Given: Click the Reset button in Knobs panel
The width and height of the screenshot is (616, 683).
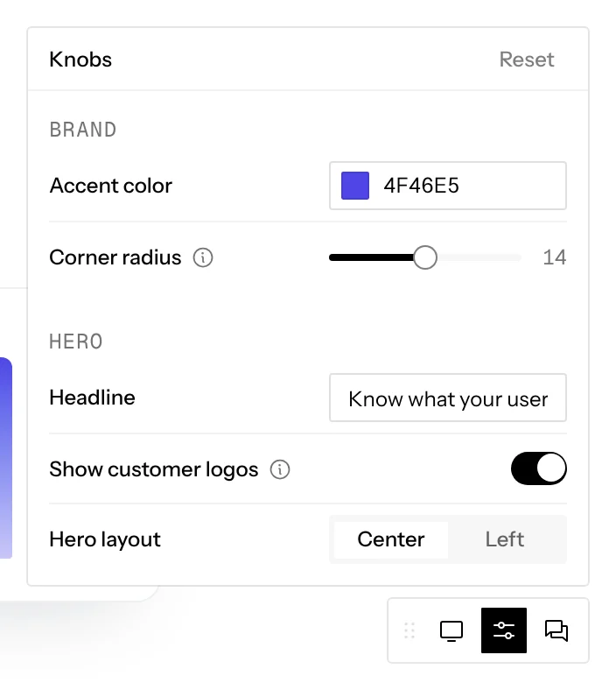Looking at the screenshot, I should tap(527, 60).
